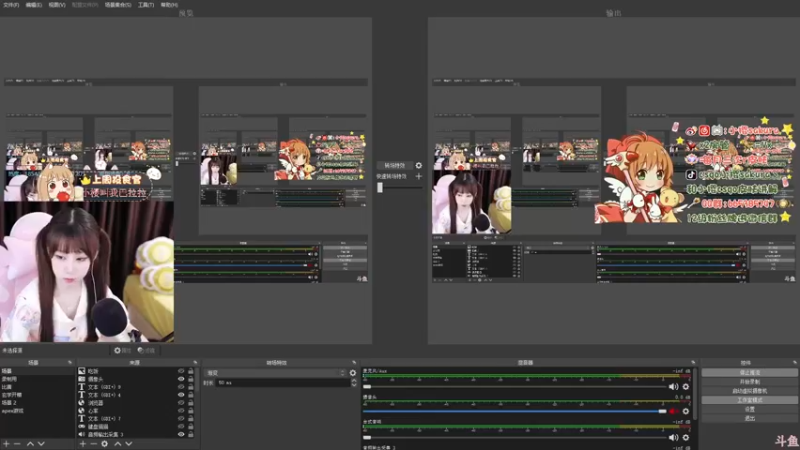Screen dimensions: 800x450
Task: Open 台式音响 audio settings gear
Action: [686, 437]
